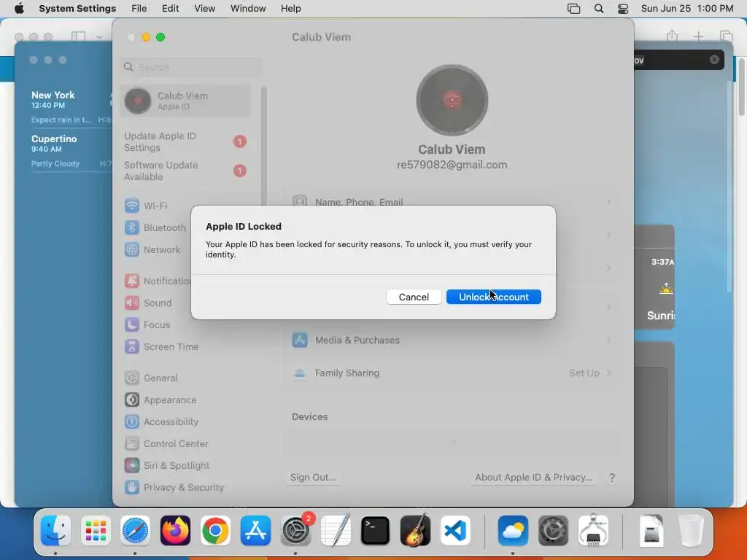The height and width of the screenshot is (560, 747).
Task: Open Trash in the Dock
Action: 691,531
